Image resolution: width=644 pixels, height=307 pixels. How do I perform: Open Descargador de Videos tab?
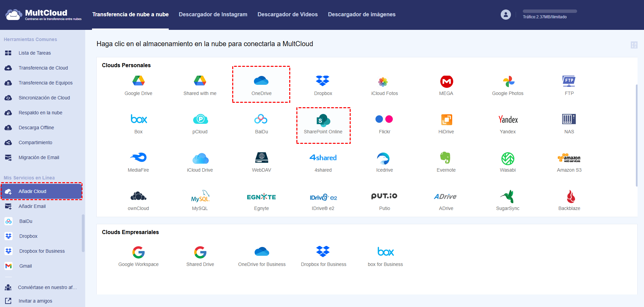pyautogui.click(x=288, y=14)
